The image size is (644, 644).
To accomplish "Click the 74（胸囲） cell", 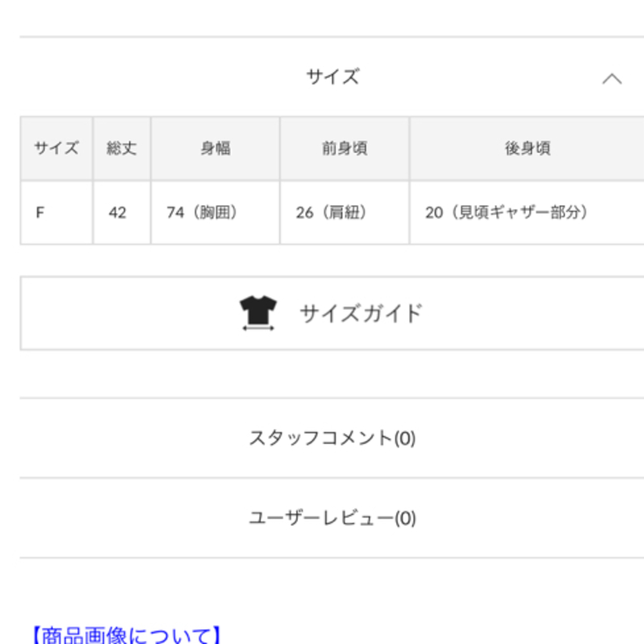I will [215, 212].
